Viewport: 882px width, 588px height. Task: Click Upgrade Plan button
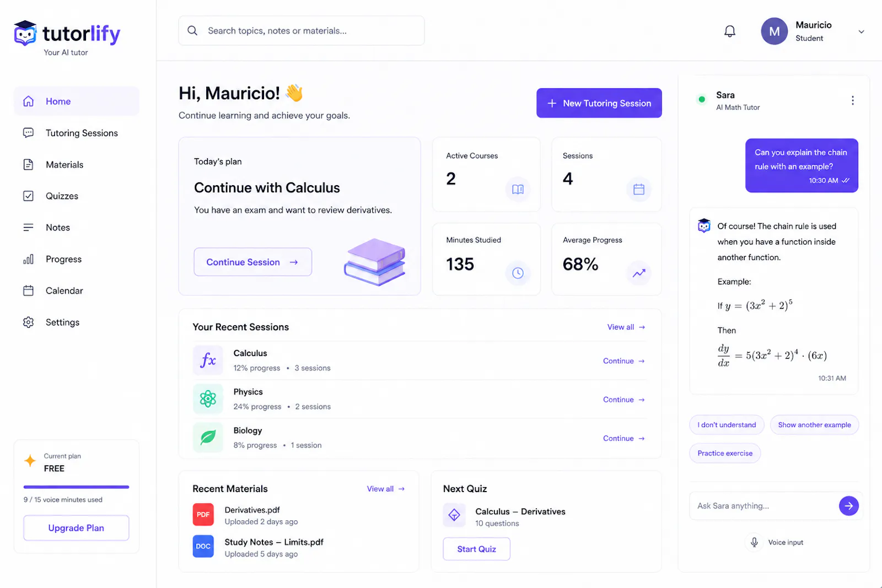(x=76, y=528)
